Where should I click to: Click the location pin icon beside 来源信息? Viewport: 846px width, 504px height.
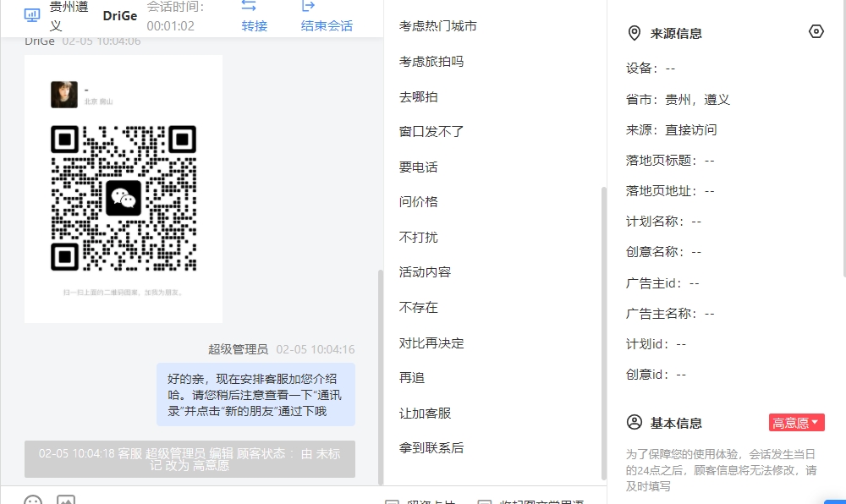[x=634, y=34]
